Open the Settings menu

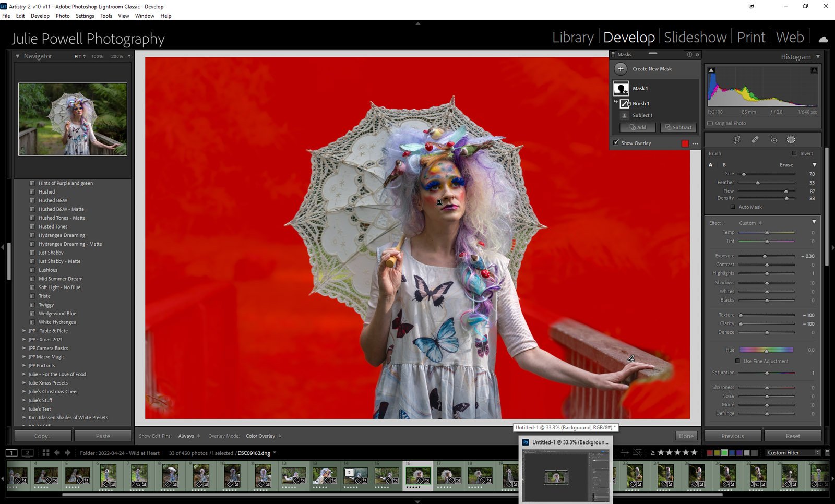85,16
